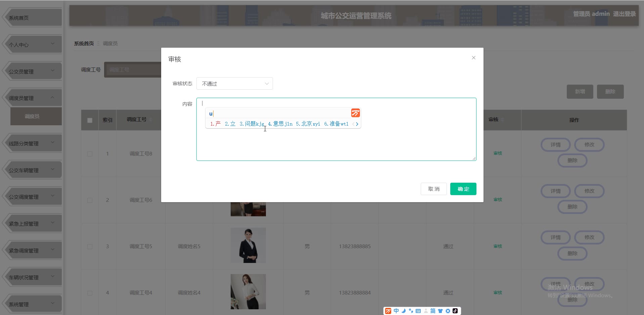Click the orange IME logo on the language bar
Image resolution: width=644 pixels, height=315 pixels.
click(388, 311)
